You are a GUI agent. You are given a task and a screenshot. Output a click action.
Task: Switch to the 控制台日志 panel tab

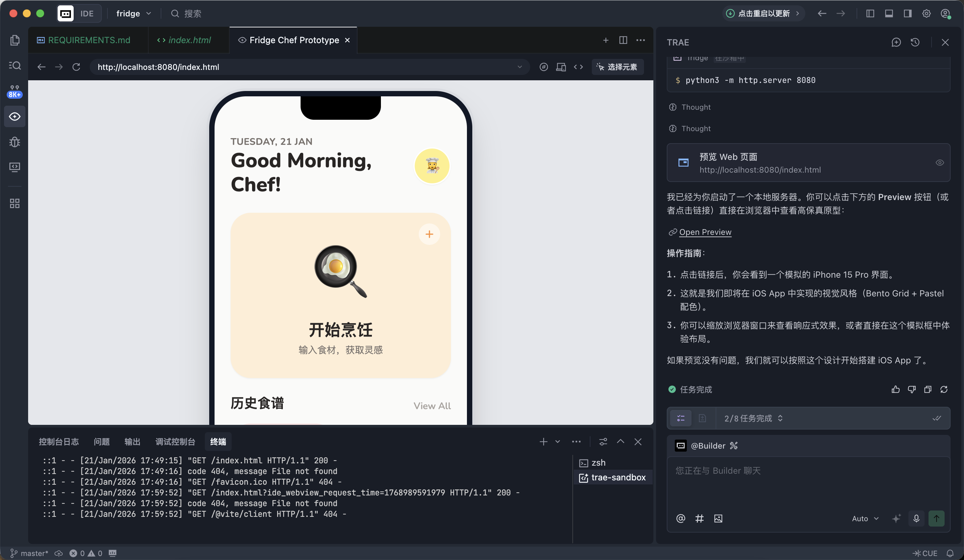[59, 442]
